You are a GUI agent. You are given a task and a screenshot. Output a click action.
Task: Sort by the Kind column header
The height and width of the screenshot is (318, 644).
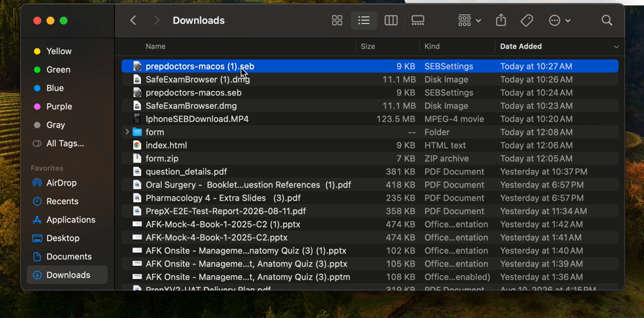click(x=432, y=46)
